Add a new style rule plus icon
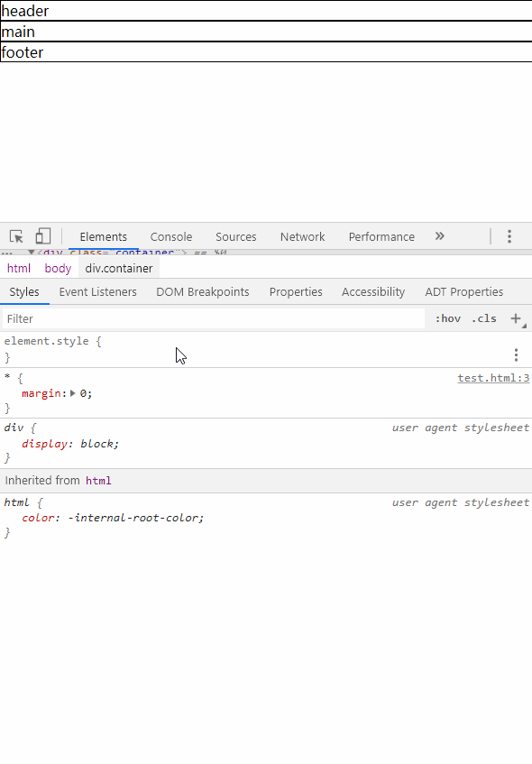Screen dimensions: 532x764 (x=516, y=318)
